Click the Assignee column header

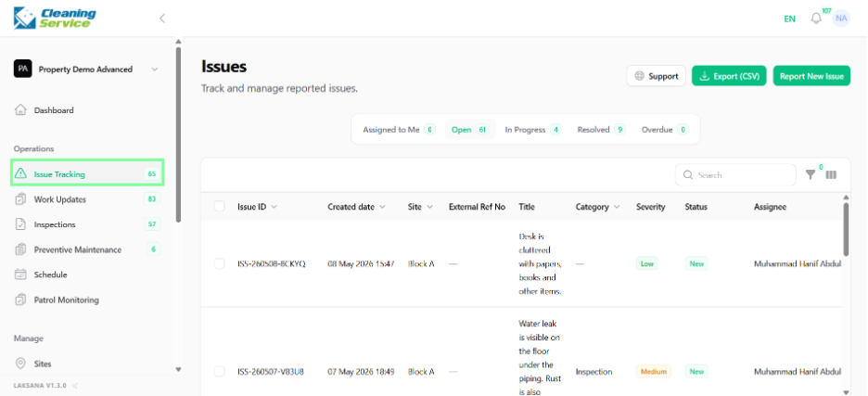coord(770,207)
